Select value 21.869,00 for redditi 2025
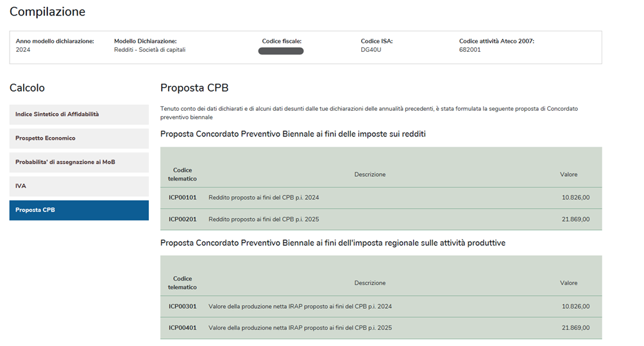This screenshot has width=644, height=346. pos(575,219)
